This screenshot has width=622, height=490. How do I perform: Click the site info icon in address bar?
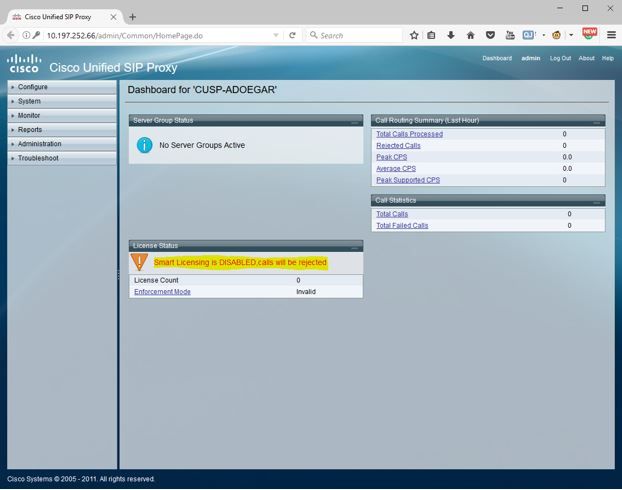[x=26, y=35]
